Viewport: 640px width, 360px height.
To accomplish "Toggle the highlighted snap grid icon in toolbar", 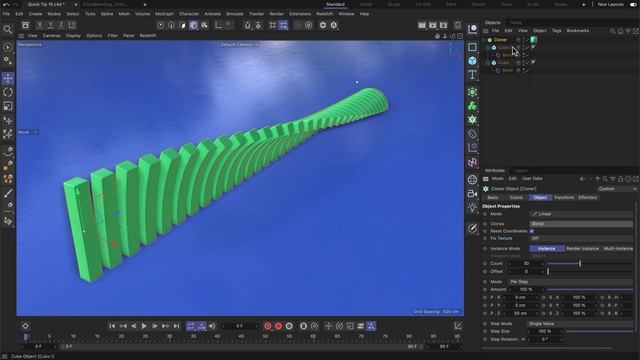I will (283, 25).
